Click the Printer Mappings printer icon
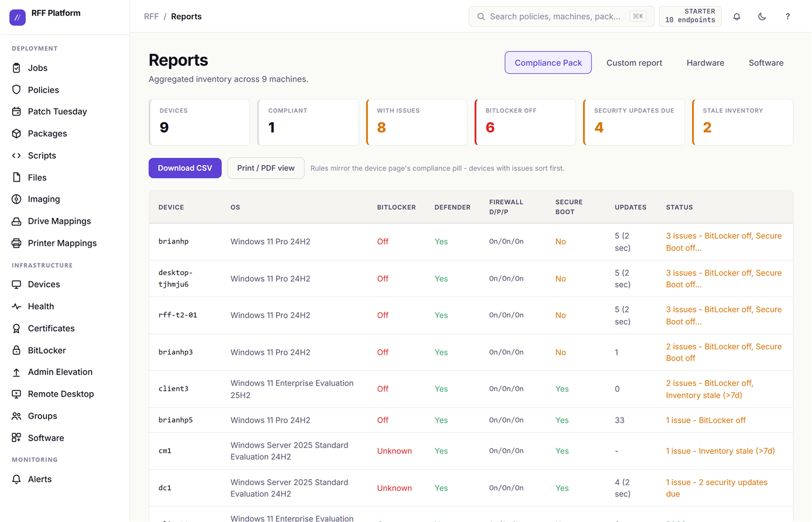The image size is (812, 522). pos(16,243)
